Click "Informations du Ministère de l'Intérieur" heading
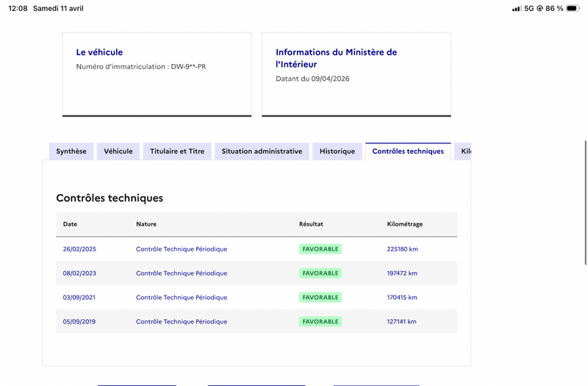588x386 pixels. (x=336, y=58)
